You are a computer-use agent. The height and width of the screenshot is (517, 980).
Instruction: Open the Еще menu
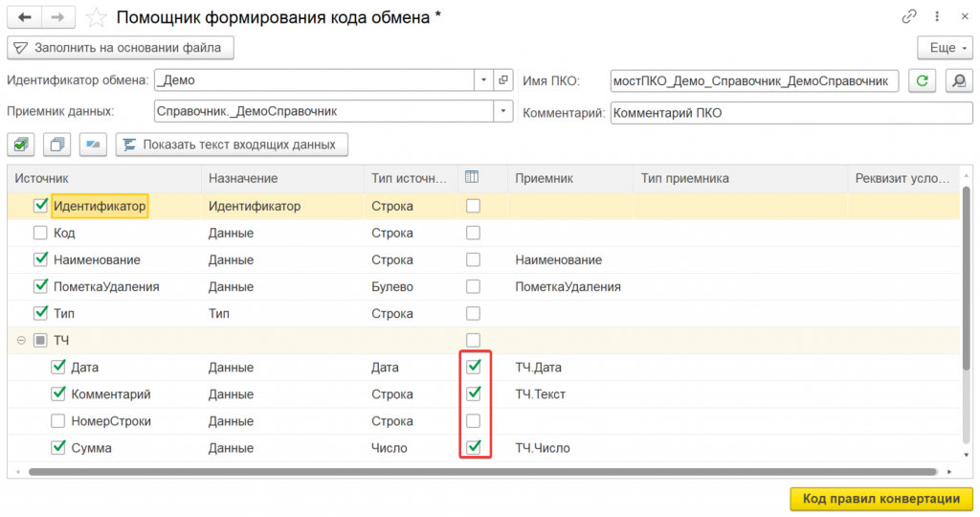point(945,48)
